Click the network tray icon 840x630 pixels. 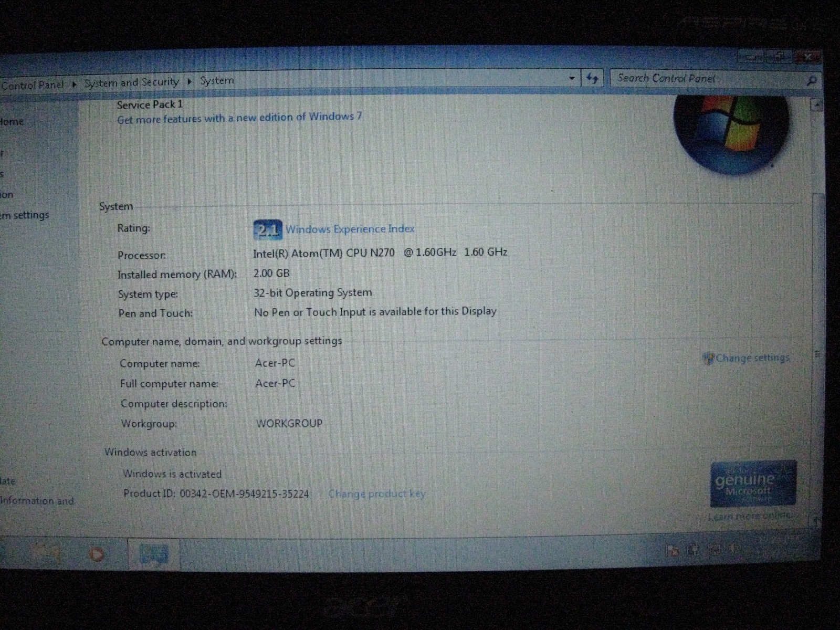tap(715, 550)
